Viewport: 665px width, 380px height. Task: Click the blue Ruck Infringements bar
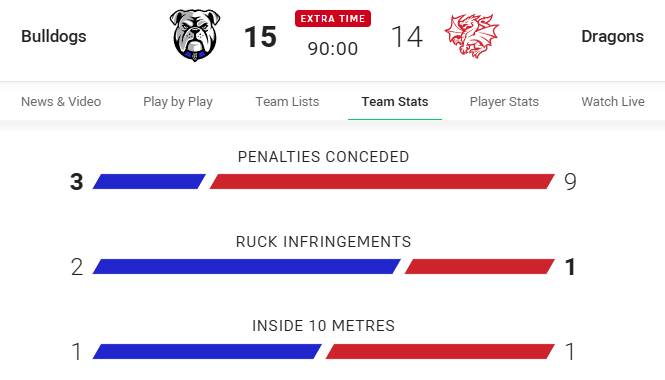[246, 266]
